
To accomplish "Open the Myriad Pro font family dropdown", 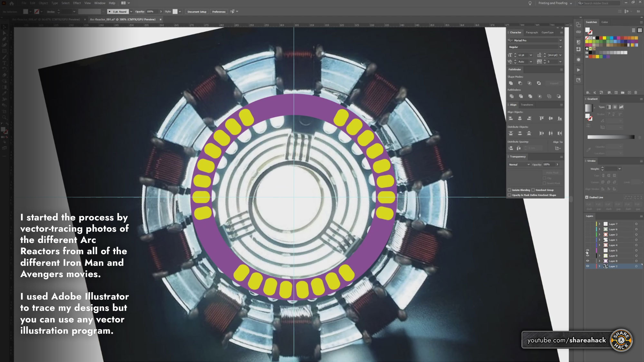I will (561, 40).
